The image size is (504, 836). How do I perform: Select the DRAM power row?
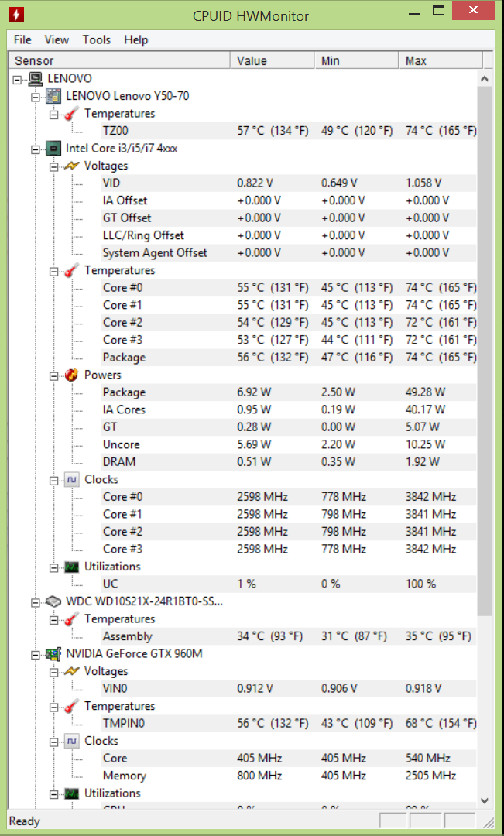click(x=288, y=461)
